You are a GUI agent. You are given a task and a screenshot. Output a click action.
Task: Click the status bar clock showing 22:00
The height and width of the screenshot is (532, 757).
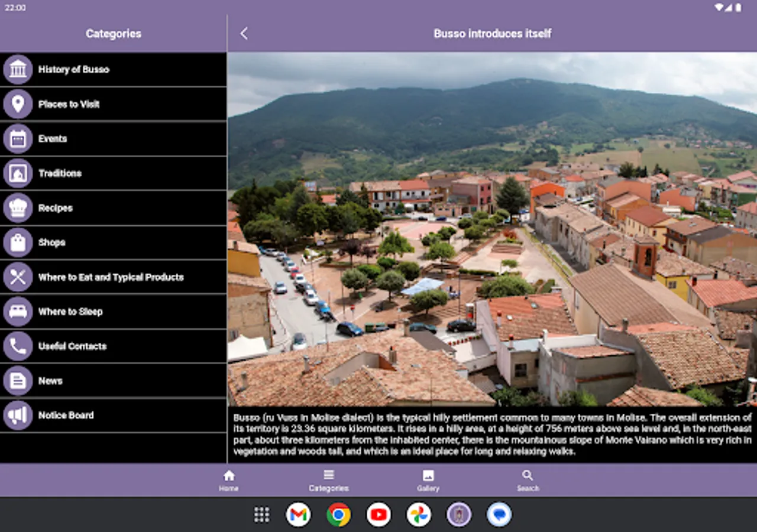15,8
